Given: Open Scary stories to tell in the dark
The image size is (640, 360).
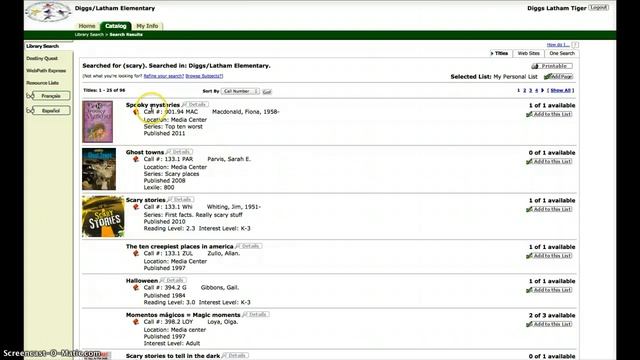Looking at the screenshot, I should [x=173, y=356].
